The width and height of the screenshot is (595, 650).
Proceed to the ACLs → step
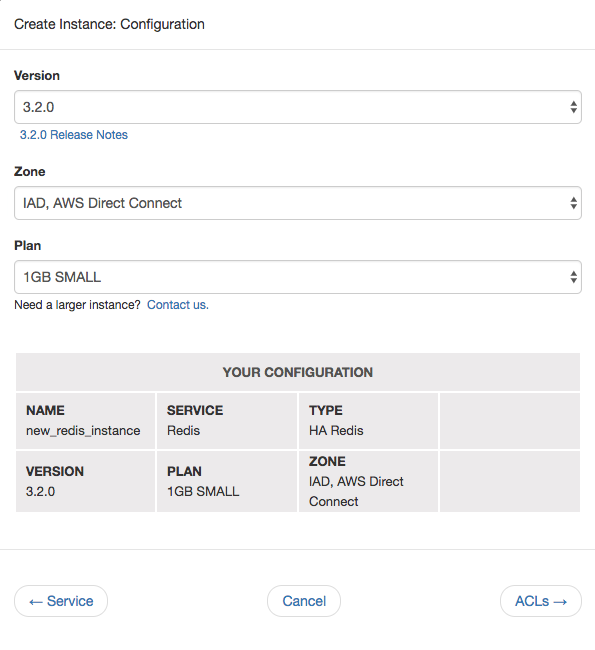point(541,601)
